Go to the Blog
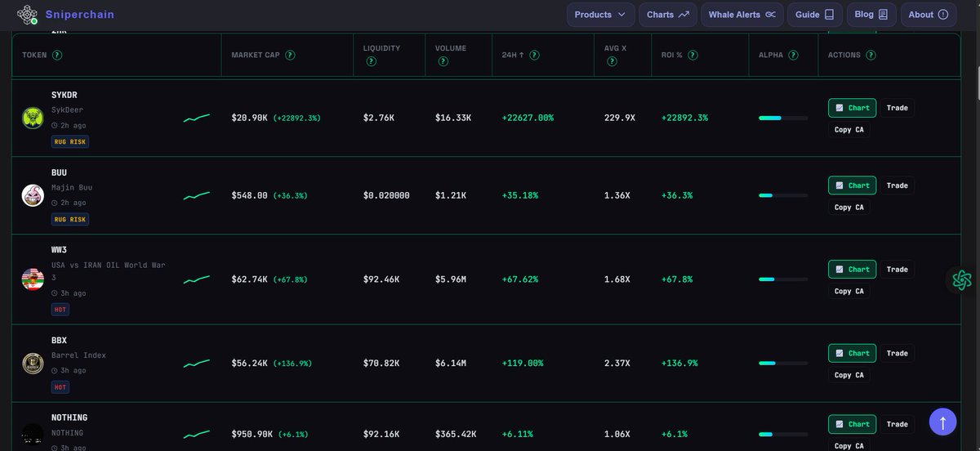Viewport: 980px width, 451px height. (x=871, y=15)
